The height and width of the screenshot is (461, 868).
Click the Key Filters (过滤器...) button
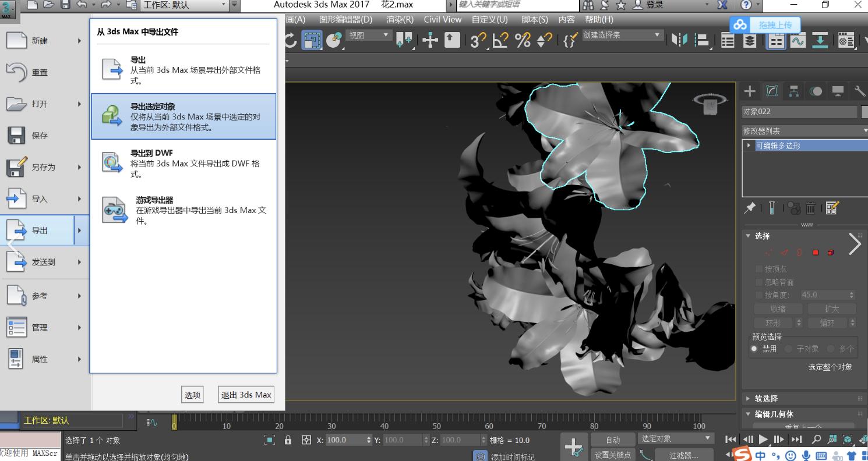683,455
